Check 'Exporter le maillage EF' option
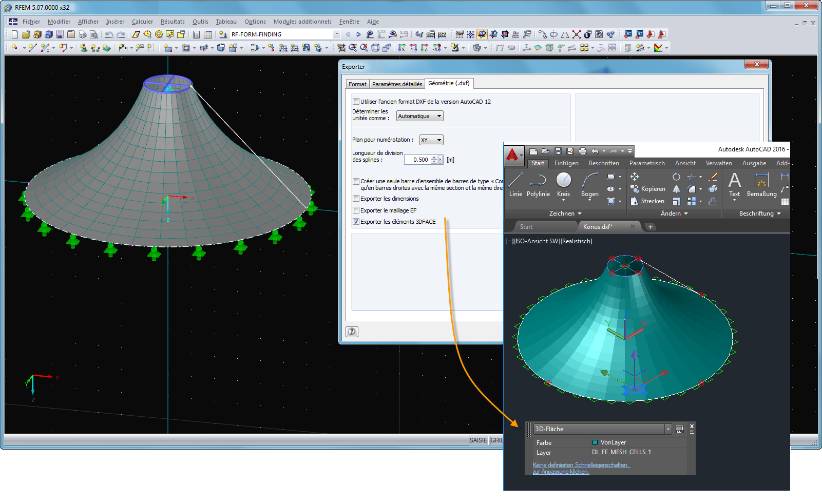 356,210
